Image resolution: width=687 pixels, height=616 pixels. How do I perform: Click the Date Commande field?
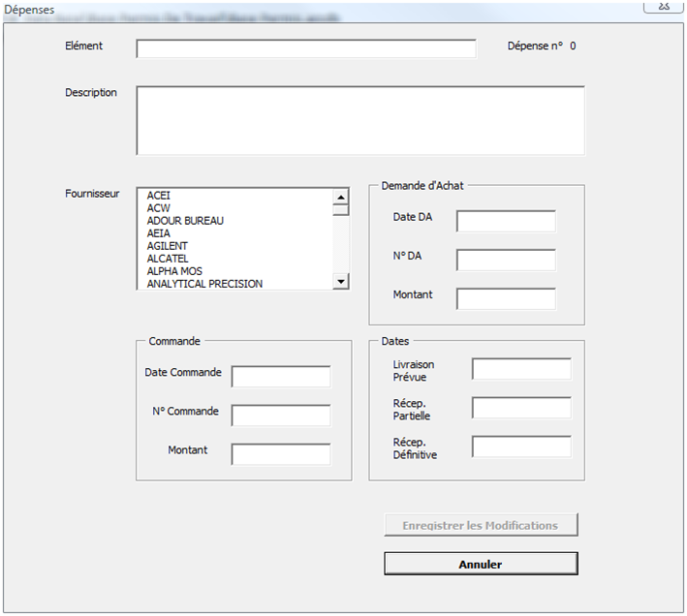pos(281,377)
